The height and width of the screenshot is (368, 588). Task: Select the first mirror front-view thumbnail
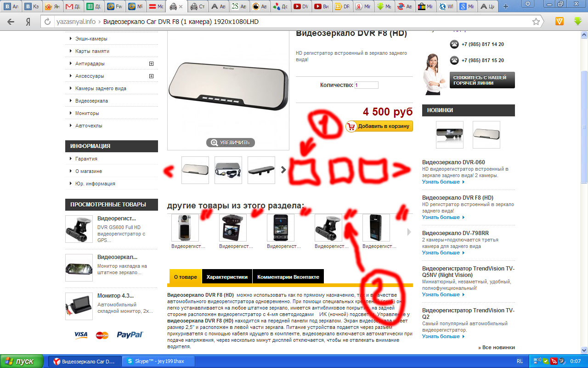click(x=195, y=170)
